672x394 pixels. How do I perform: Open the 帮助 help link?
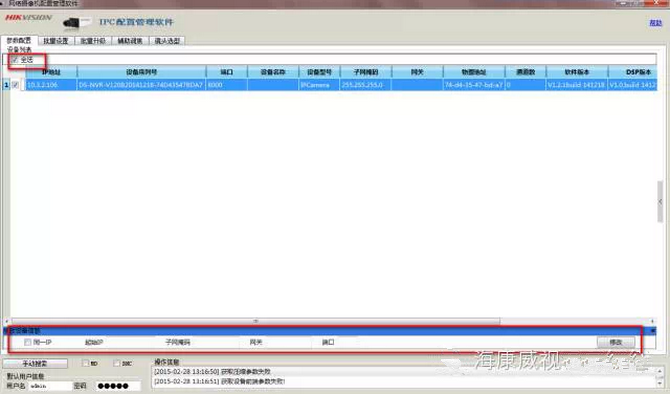point(655,23)
